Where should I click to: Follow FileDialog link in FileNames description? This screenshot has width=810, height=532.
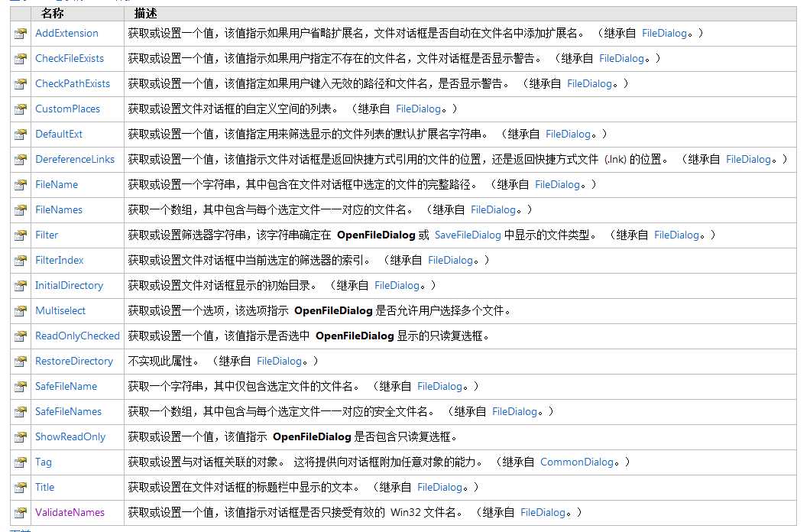point(494,210)
